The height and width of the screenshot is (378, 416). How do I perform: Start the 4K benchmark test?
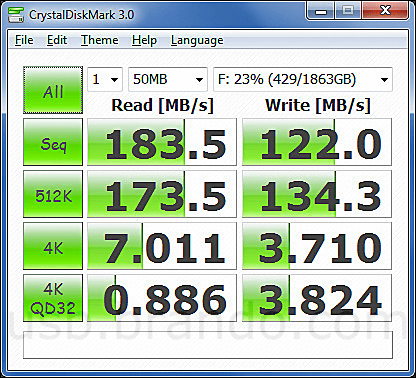[x=53, y=246]
